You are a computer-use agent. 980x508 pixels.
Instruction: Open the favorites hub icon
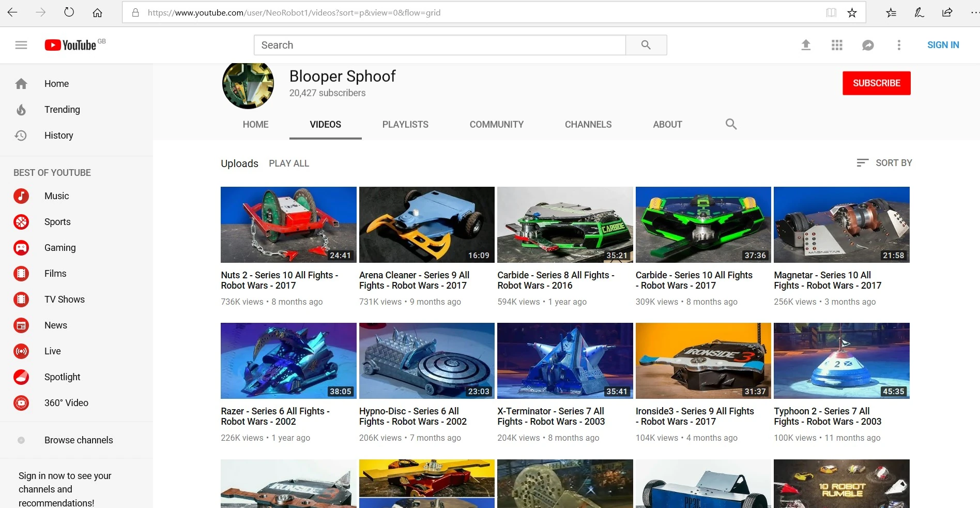tap(891, 12)
